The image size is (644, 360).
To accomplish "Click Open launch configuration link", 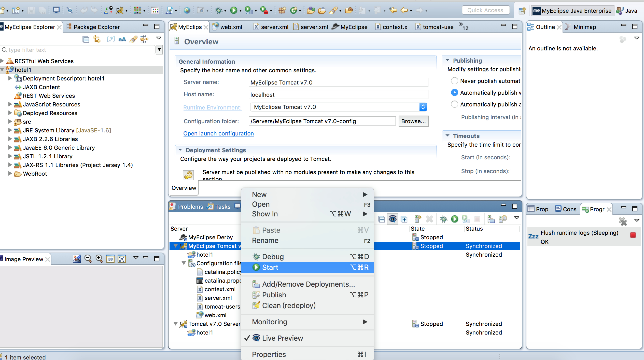I will click(218, 133).
